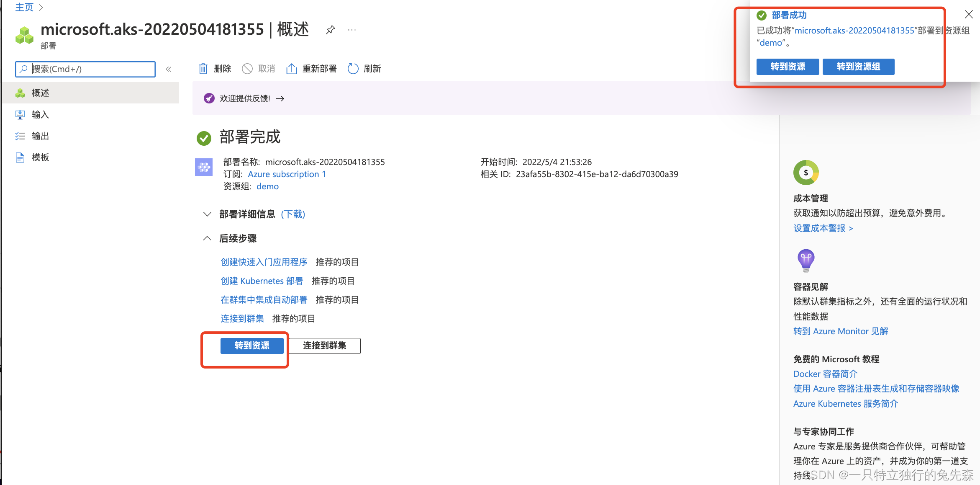
Task: Click the 重新部署 toolbar button
Action: pos(311,69)
